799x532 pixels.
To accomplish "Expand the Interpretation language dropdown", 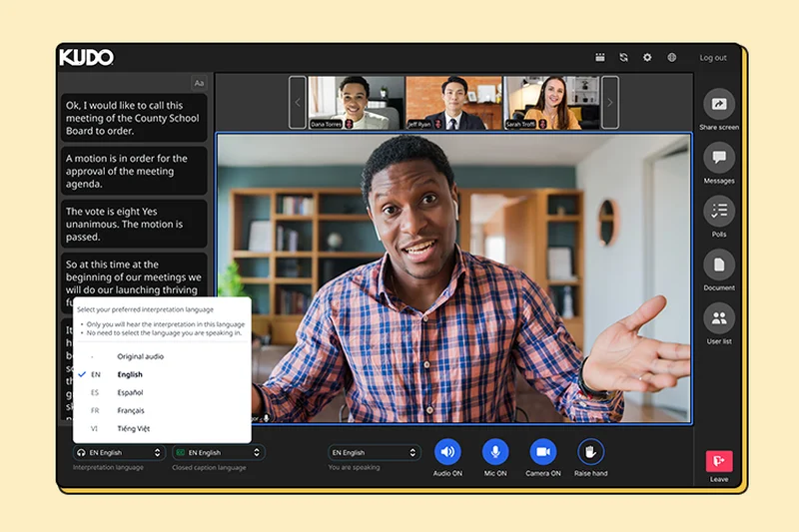I will pos(118,452).
